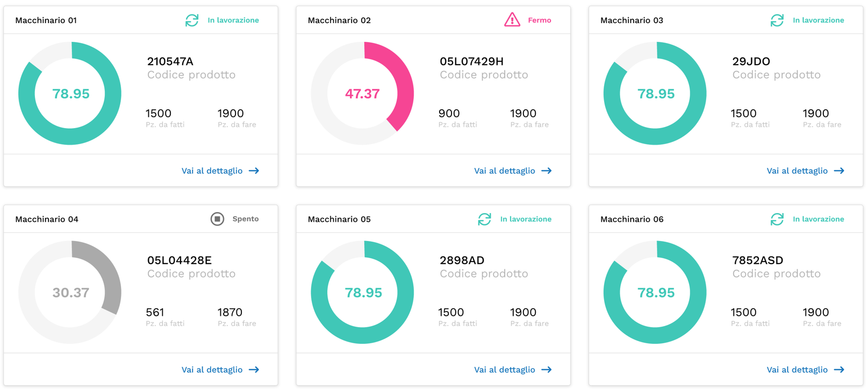
Task: Click the 'Pz. da fare' label on Macchinario 03
Action: tap(822, 125)
